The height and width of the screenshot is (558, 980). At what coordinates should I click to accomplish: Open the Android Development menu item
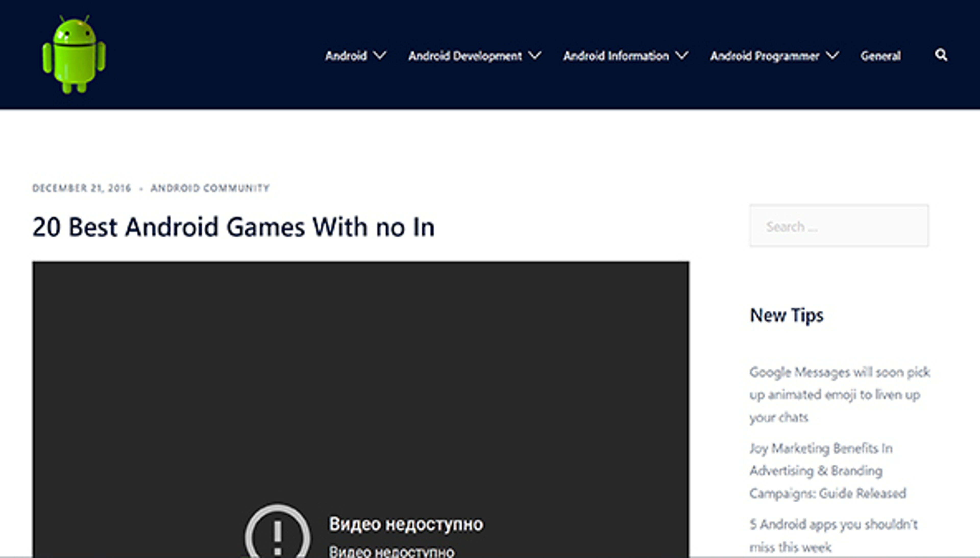pyautogui.click(x=465, y=56)
